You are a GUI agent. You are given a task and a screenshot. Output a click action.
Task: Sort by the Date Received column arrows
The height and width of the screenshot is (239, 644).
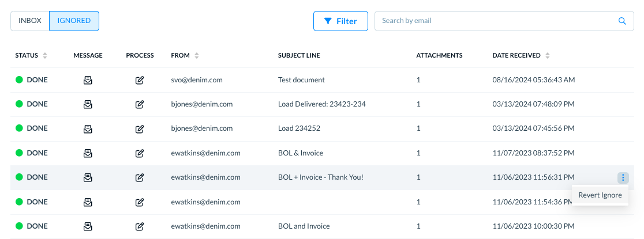(548, 55)
